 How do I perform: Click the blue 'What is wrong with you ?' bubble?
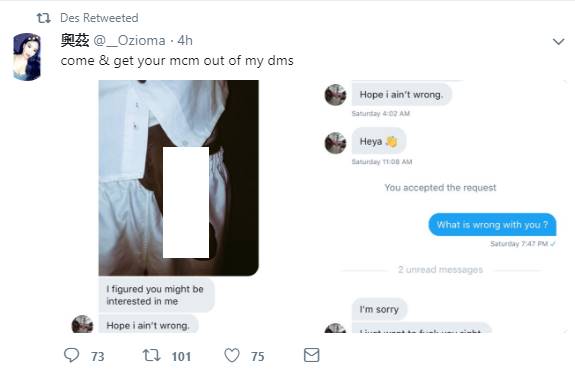click(492, 225)
